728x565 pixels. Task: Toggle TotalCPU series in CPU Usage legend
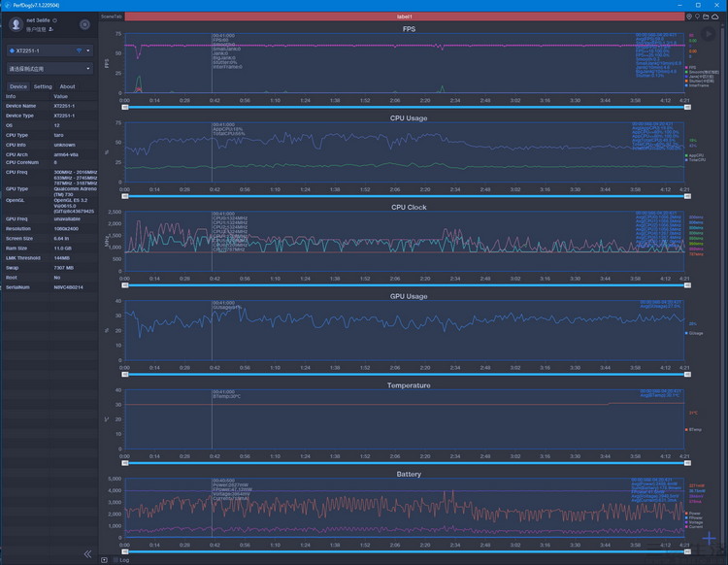tap(695, 160)
